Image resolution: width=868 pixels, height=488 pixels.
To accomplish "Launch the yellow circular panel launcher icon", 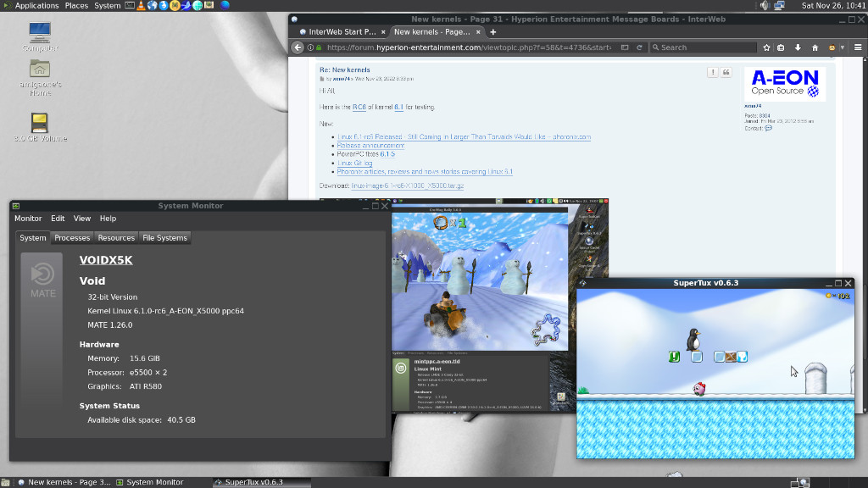I will click(175, 6).
